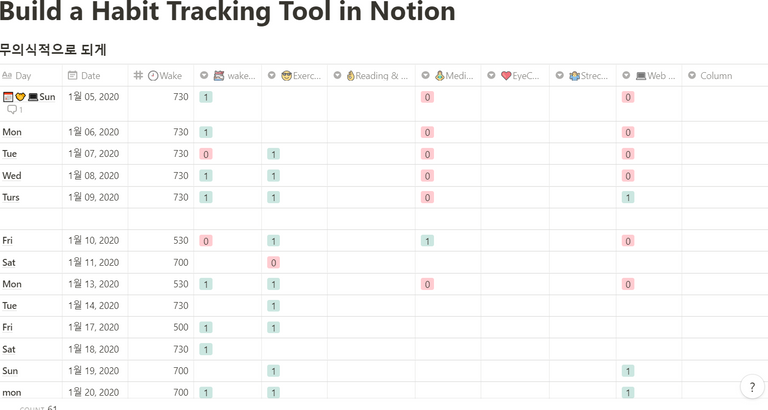Open the Reading & column select header
This screenshot has height=410, width=768.
click(x=371, y=75)
